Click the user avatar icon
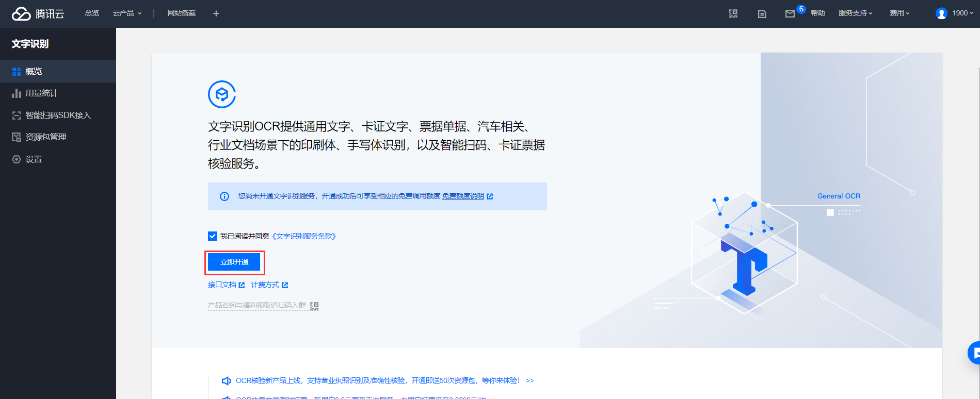The height and width of the screenshot is (399, 980). [941, 13]
